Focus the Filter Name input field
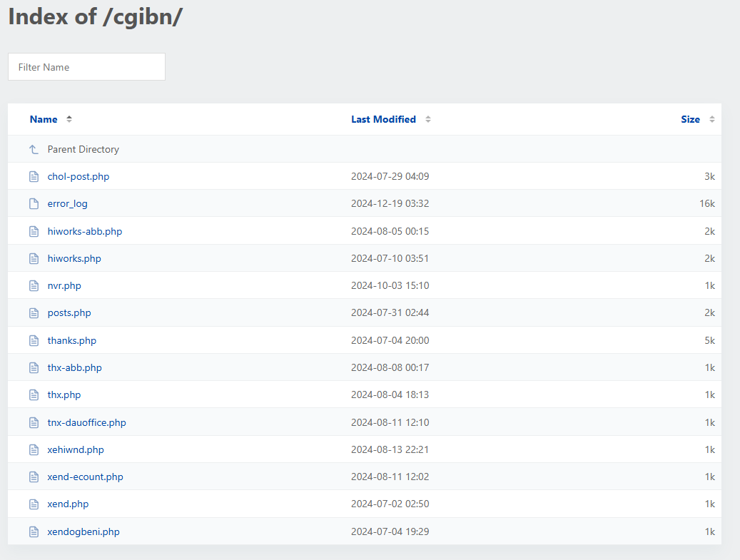This screenshot has width=740, height=560. click(x=86, y=67)
